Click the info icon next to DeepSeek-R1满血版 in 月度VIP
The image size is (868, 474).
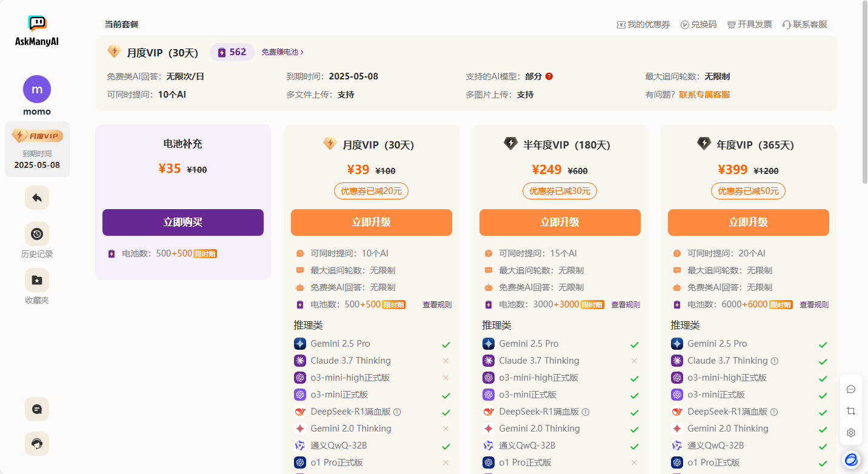pos(398,412)
